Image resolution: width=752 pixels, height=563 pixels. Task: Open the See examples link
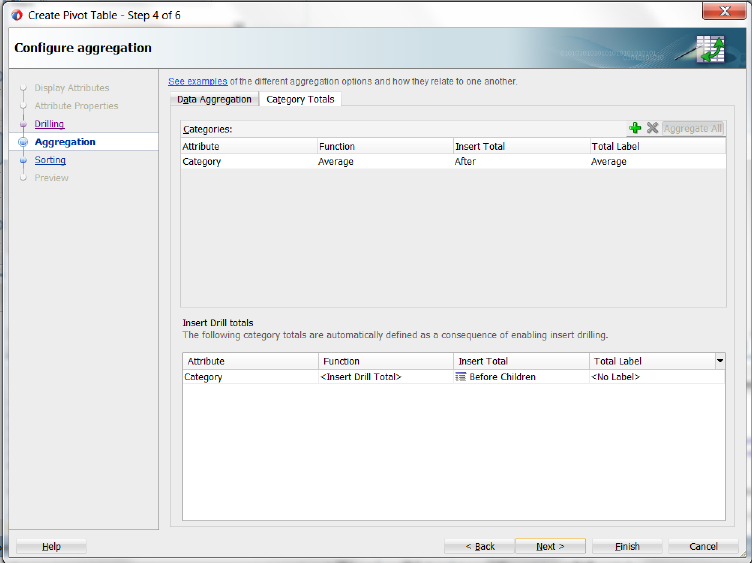pyautogui.click(x=198, y=81)
